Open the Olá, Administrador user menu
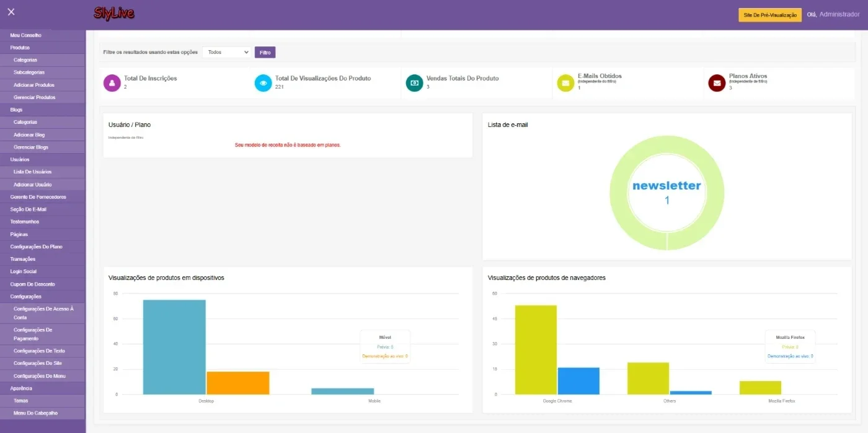Screen dimensions: 868x433 [833, 14]
